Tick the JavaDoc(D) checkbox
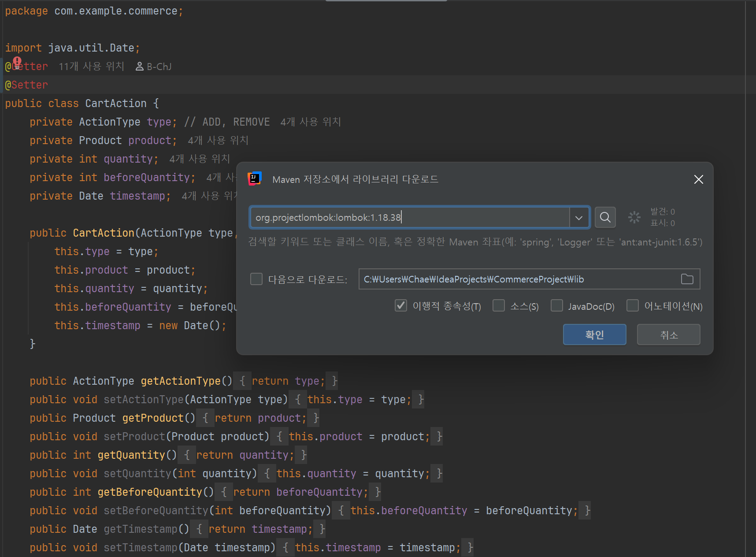Screen dimensions: 756x557 (557, 305)
